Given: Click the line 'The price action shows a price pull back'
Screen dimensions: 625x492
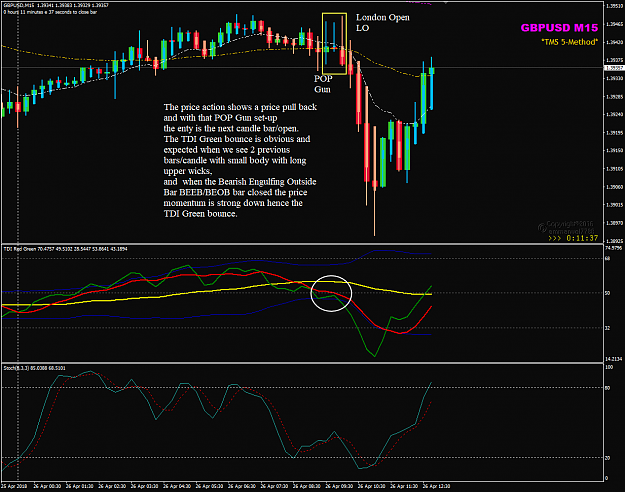Looking at the screenshot, I should coord(240,107).
